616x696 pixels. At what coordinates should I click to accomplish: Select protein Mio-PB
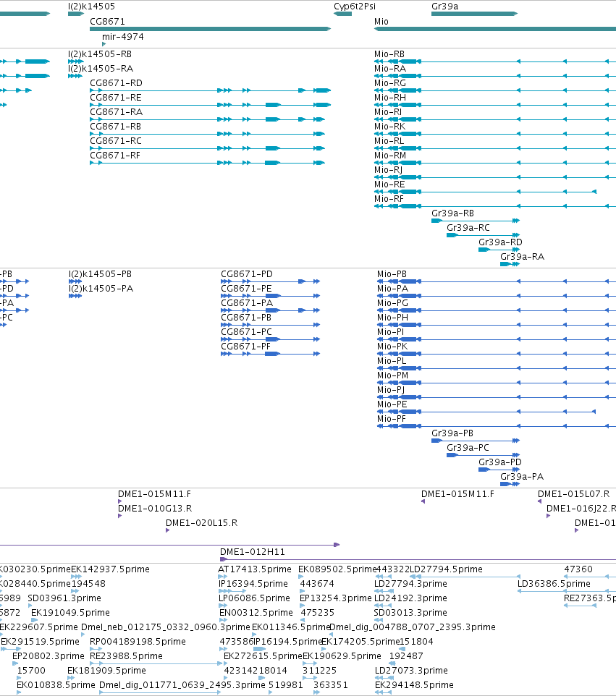tap(497, 281)
